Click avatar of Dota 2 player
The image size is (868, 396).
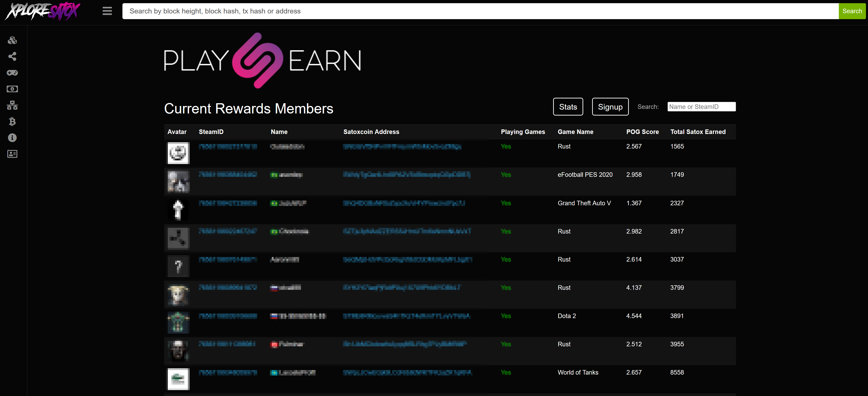pos(179,323)
